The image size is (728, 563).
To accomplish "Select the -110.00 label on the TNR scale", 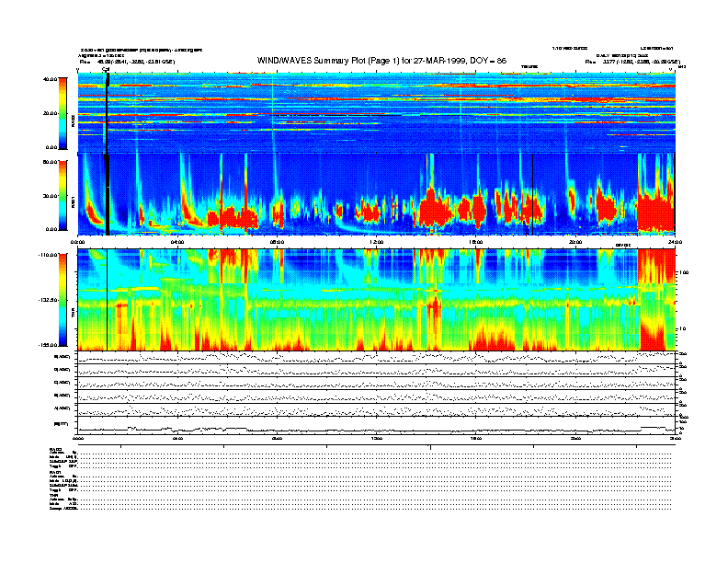I will point(48,255).
